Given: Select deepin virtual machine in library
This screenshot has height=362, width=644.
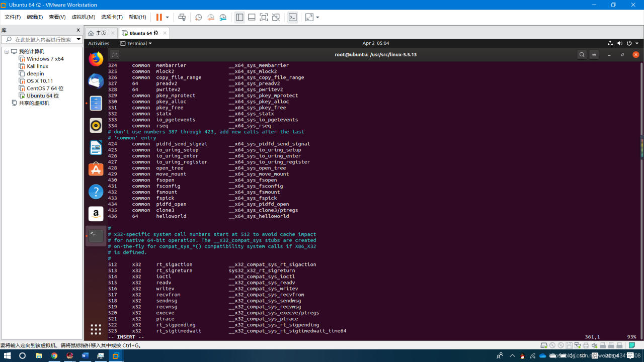Looking at the screenshot, I should coord(35,73).
